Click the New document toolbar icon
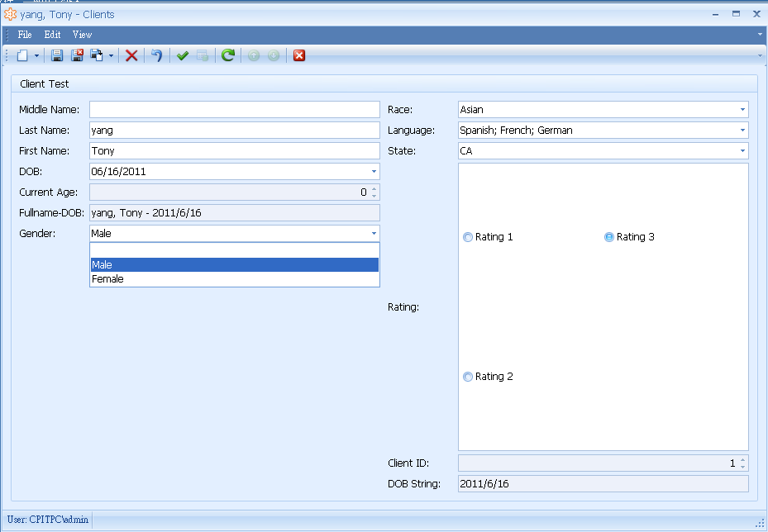 22,55
